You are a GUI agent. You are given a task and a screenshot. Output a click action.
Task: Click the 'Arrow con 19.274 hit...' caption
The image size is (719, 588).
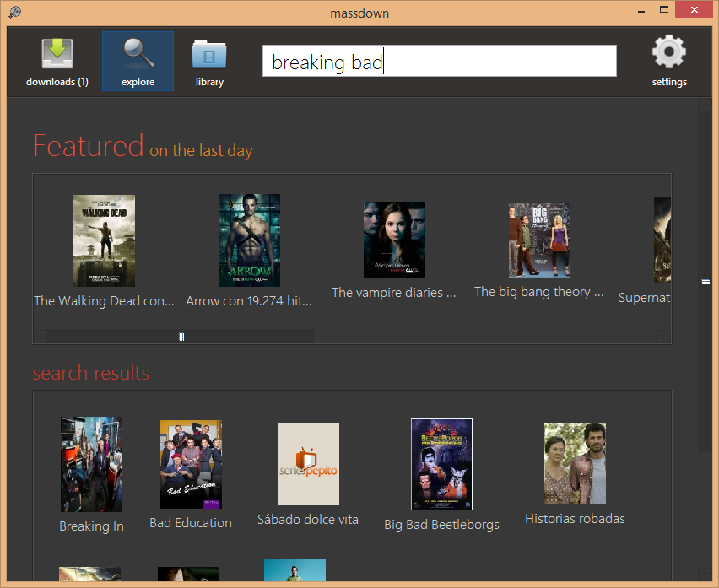[x=249, y=301]
